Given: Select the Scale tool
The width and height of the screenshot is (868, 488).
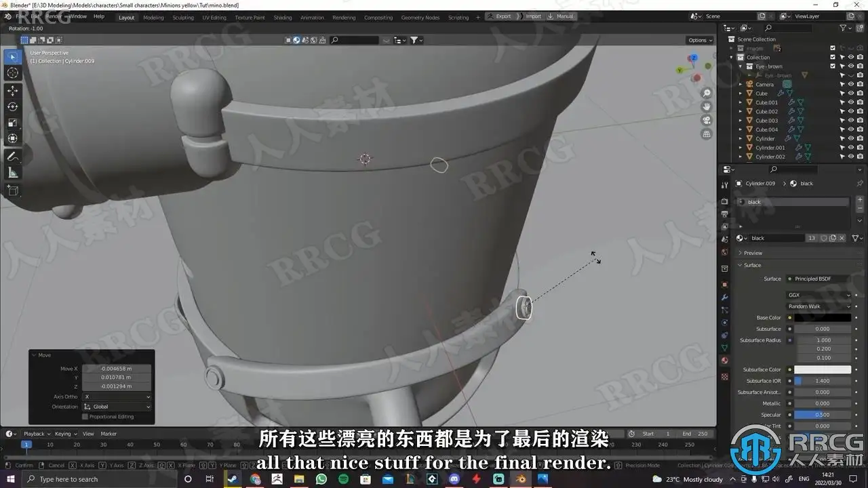Looking at the screenshot, I should (13, 123).
